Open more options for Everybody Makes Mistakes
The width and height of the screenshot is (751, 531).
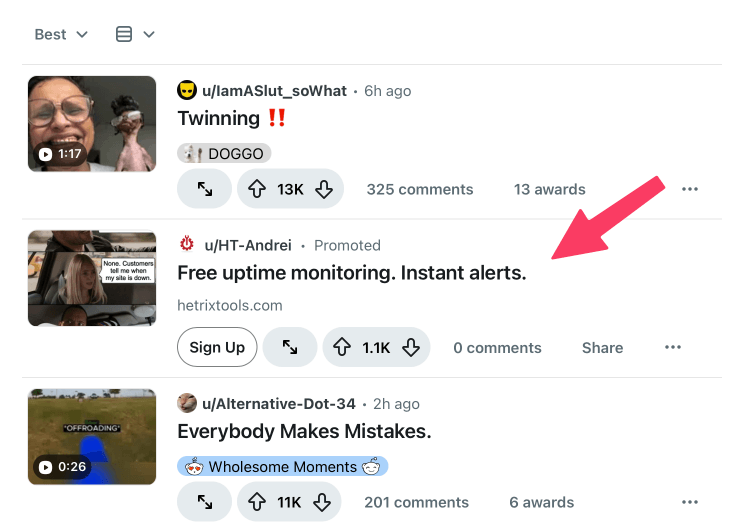coord(689,502)
